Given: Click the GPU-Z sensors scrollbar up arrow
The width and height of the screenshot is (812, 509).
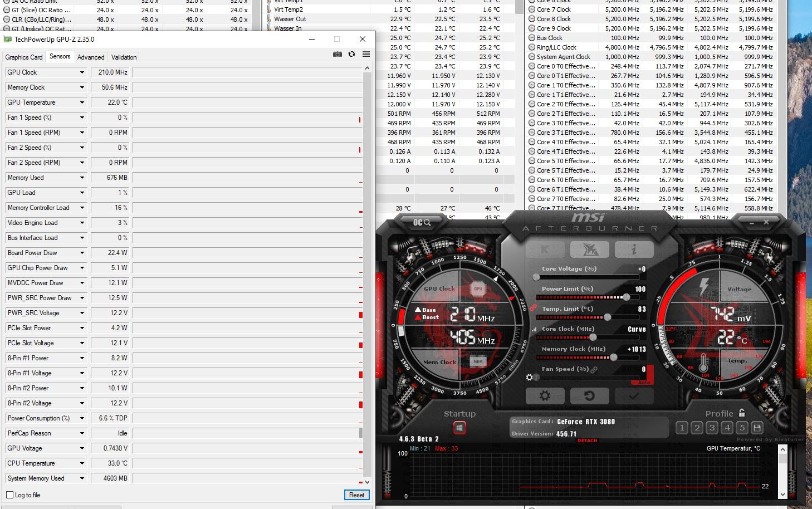Looking at the screenshot, I should click(x=367, y=68).
